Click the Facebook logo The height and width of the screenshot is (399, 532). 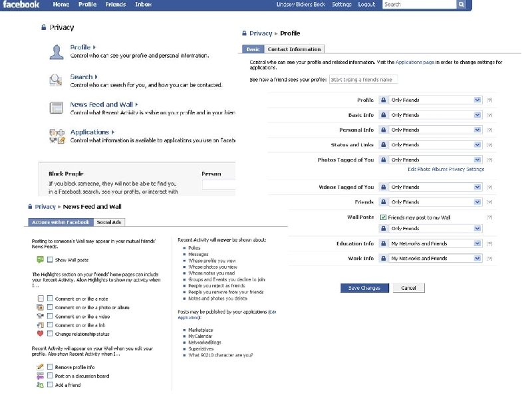point(21,5)
